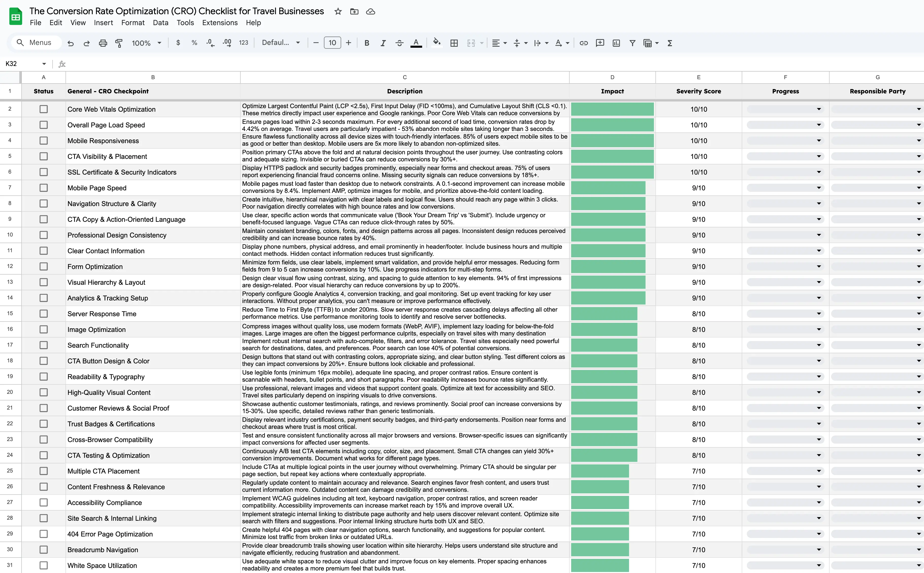924x573 pixels.
Task: Star this spreadsheet document
Action: coord(338,11)
